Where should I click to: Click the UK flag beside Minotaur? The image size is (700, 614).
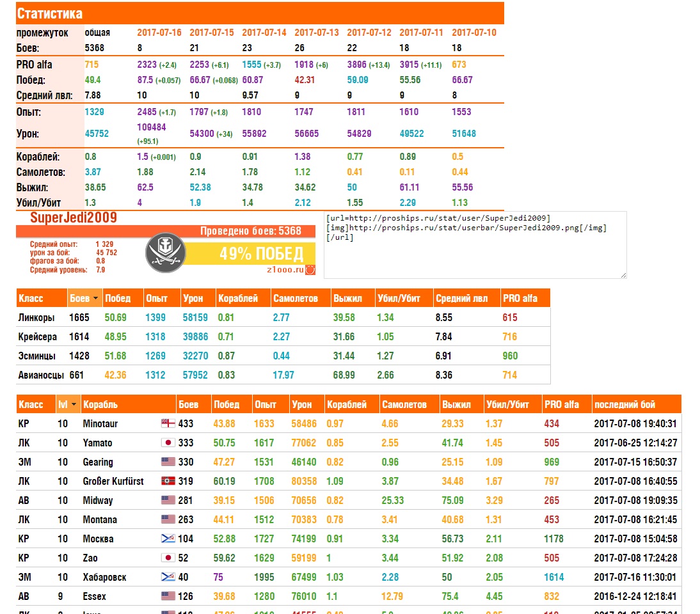point(168,423)
